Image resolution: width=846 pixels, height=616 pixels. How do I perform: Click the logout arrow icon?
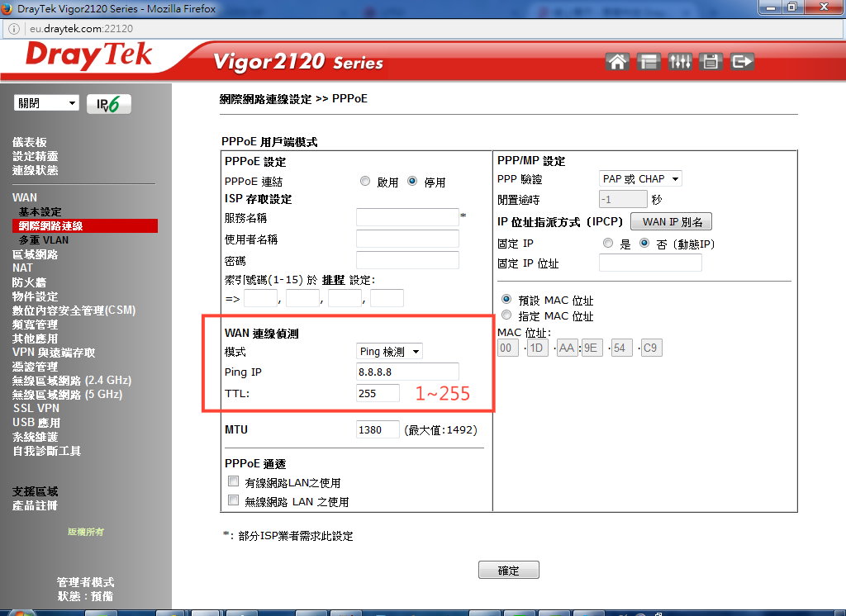point(743,61)
